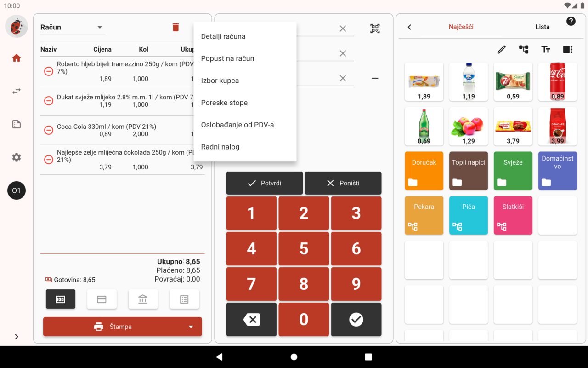Screen dimensions: 588x368
Task: Open the transfer arrows sidebar icon
Action: click(x=17, y=91)
